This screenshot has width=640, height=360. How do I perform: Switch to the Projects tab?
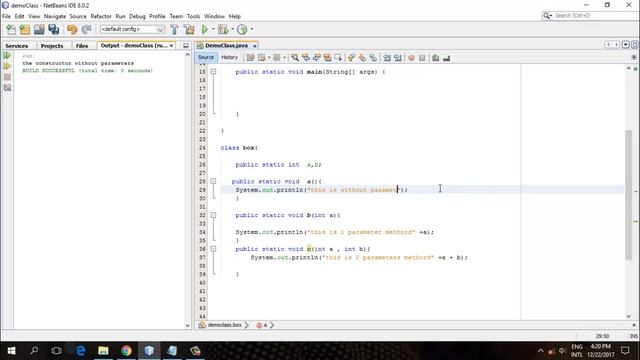[x=52, y=46]
